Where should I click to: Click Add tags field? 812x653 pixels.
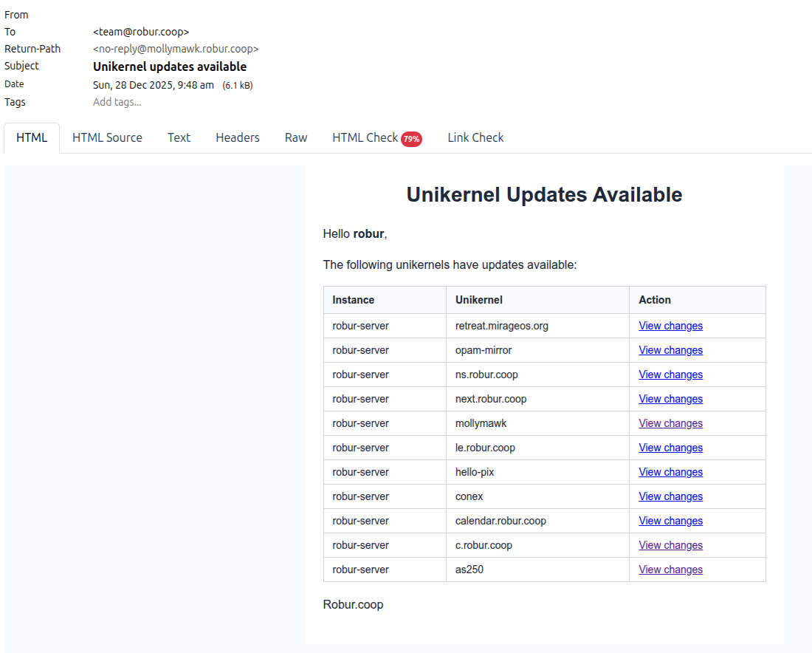coord(117,102)
